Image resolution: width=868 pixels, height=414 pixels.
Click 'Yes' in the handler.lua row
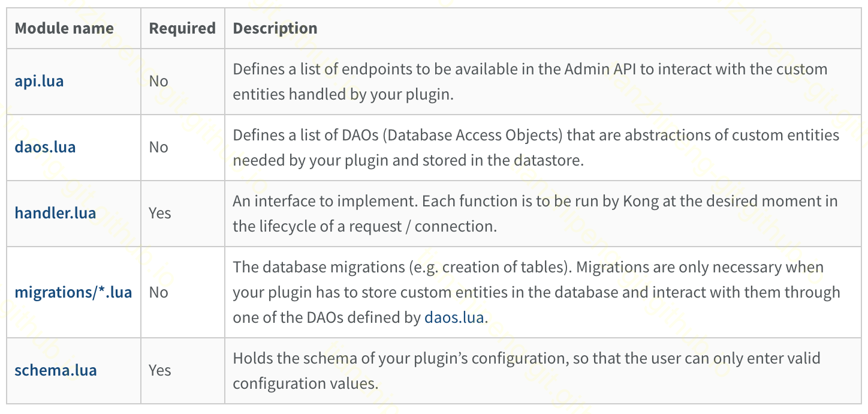pos(160,213)
